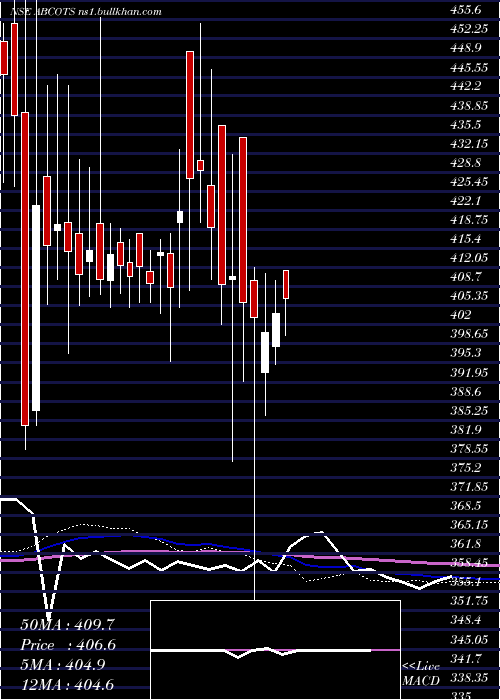Select the 368.5 price axis value
Viewport: 500px width, 700px height.
pos(465,506)
